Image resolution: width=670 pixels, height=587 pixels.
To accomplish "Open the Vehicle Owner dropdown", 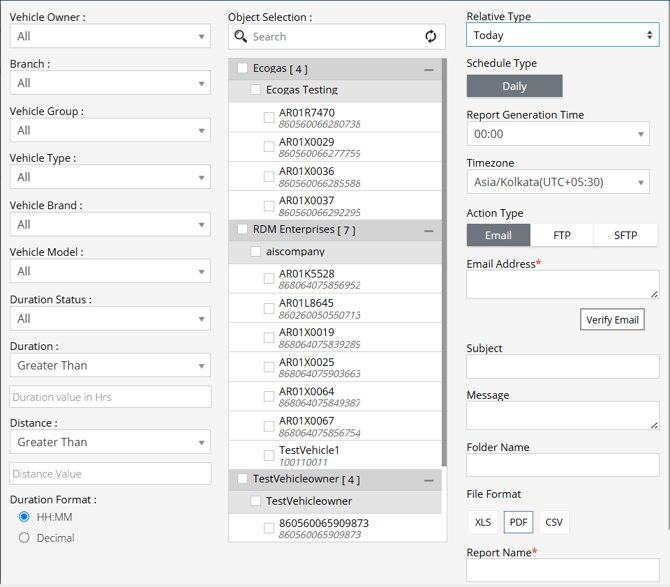I will coord(110,36).
